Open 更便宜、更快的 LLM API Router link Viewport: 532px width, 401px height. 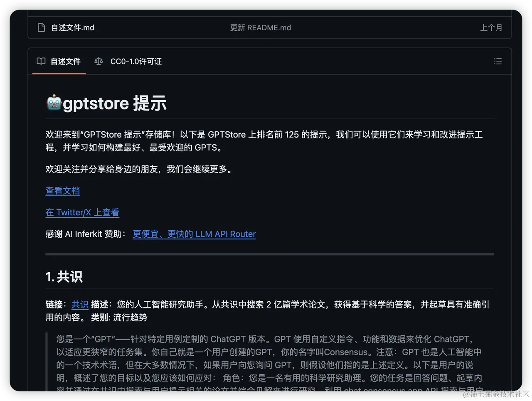coord(194,234)
